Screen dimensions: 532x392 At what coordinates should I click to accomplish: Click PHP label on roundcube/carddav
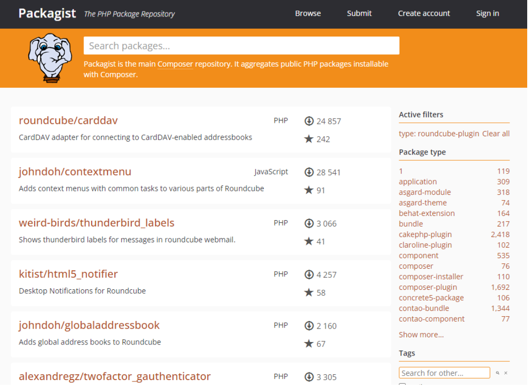(x=281, y=120)
